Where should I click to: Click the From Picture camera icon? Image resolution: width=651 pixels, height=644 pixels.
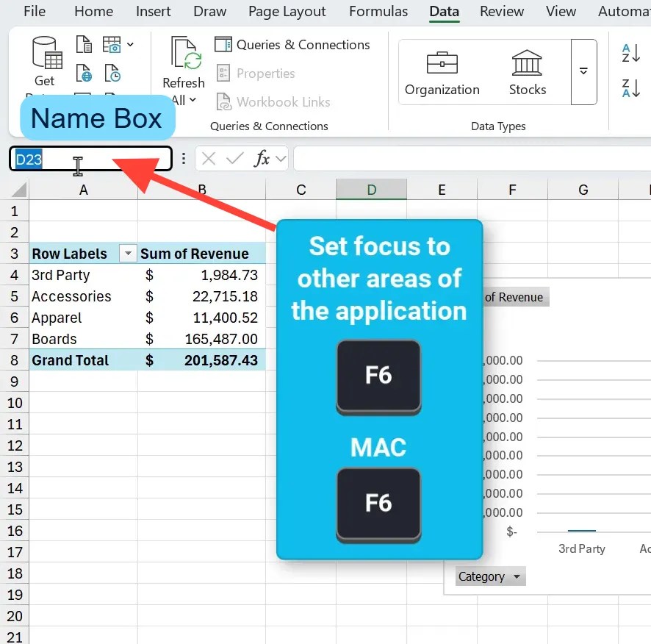coord(112,44)
